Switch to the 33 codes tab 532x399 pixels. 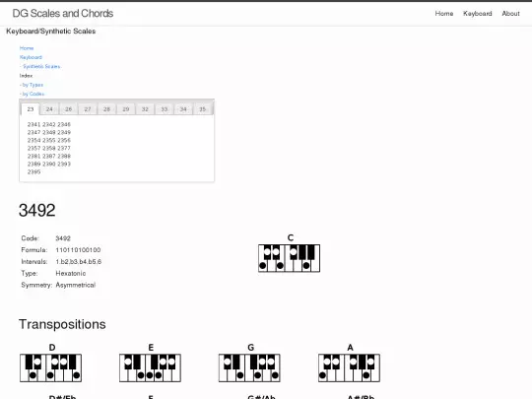(165, 109)
